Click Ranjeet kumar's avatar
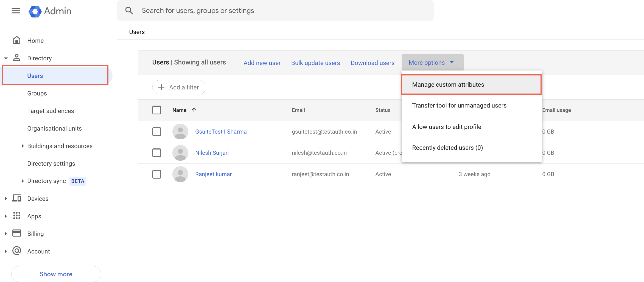Image resolution: width=644 pixels, height=282 pixels. click(180, 174)
